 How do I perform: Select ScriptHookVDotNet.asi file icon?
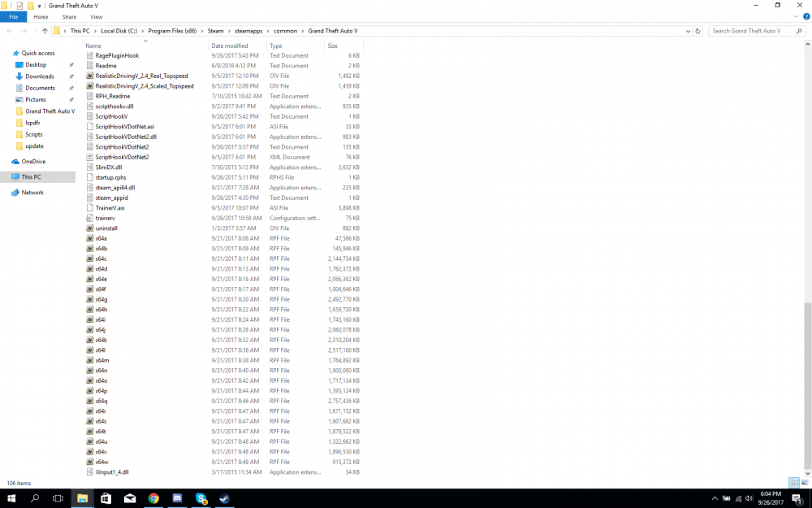tap(89, 127)
